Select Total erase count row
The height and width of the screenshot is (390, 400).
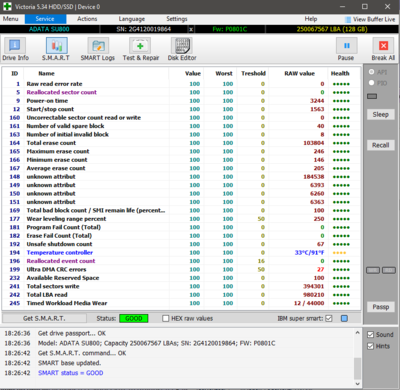coord(181,143)
